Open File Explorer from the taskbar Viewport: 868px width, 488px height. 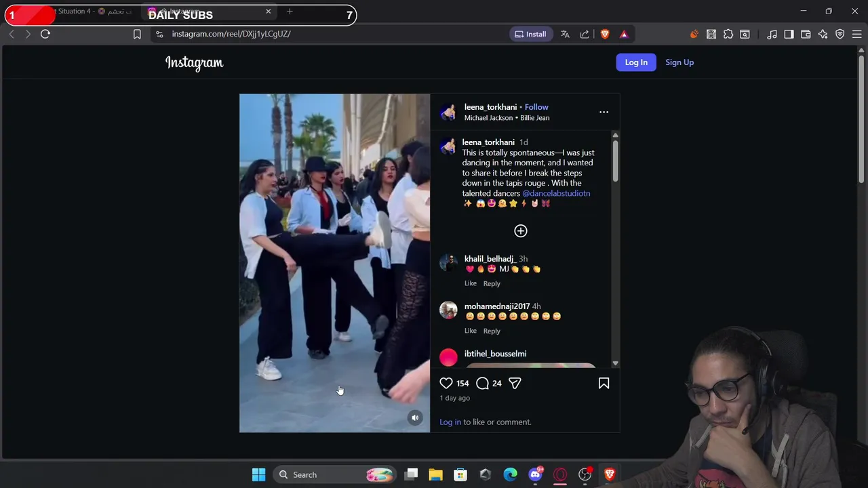435,474
